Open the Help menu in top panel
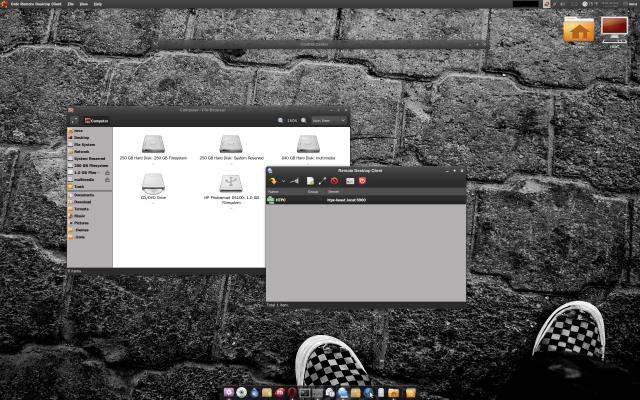 click(x=98, y=4)
